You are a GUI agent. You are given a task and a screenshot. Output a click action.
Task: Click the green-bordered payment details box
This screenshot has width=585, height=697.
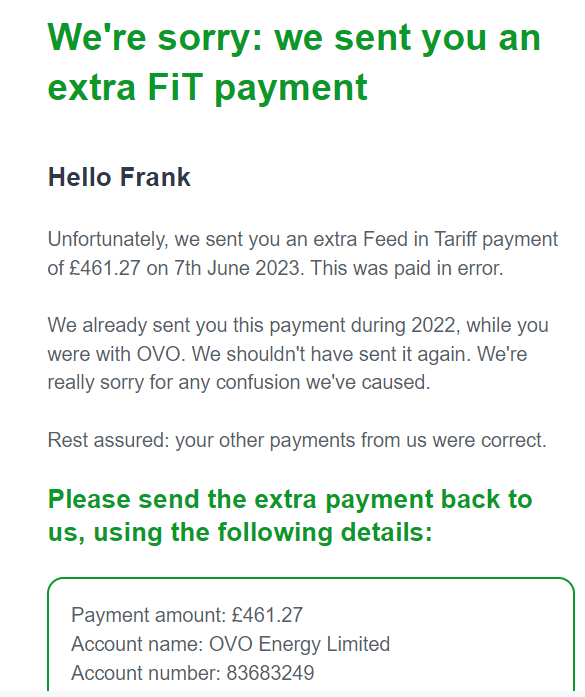click(x=311, y=635)
